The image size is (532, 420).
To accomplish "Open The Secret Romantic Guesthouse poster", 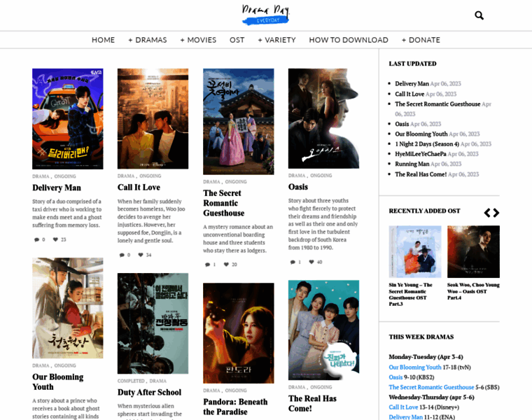I will 239,122.
